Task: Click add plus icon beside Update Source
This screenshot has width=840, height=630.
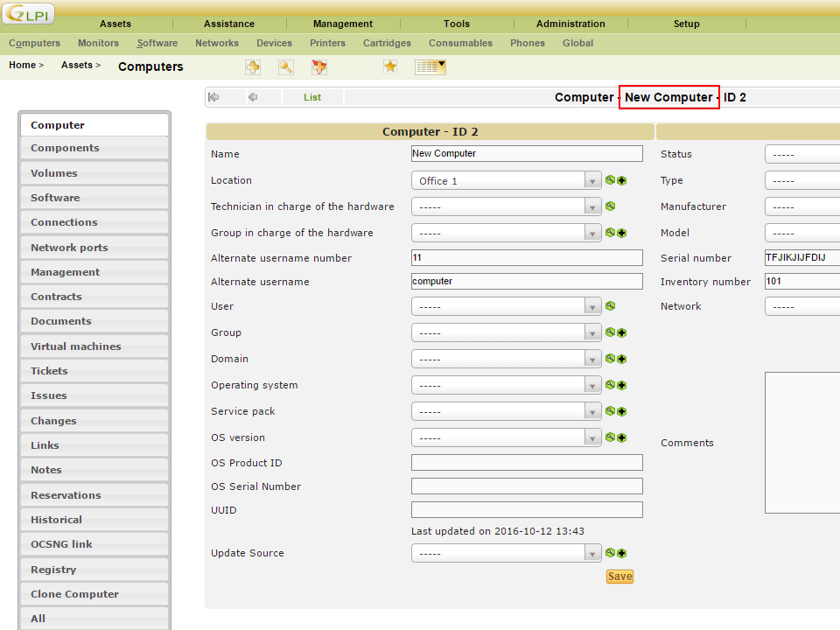Action: (x=621, y=553)
